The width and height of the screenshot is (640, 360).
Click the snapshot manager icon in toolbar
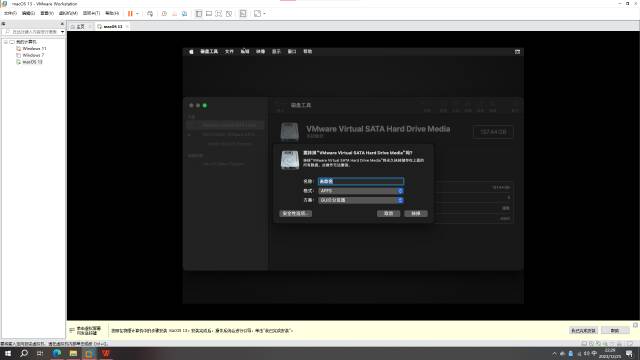pos(184,13)
